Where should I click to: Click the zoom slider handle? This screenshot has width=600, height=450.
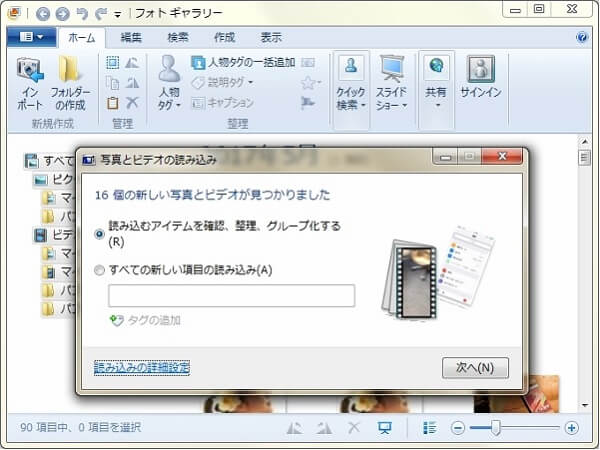point(496,428)
